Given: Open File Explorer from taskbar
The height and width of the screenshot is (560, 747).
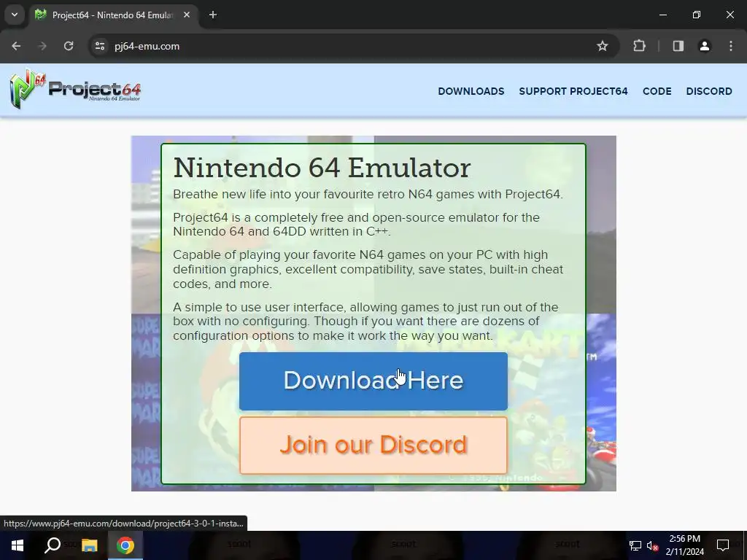Looking at the screenshot, I should pyautogui.click(x=89, y=545).
